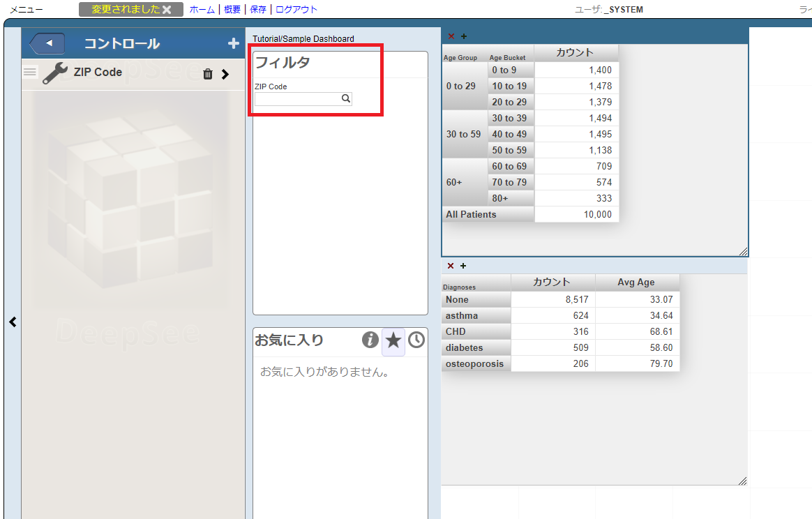Remove the Age Group widget with red X
The image size is (812, 519).
pos(451,36)
